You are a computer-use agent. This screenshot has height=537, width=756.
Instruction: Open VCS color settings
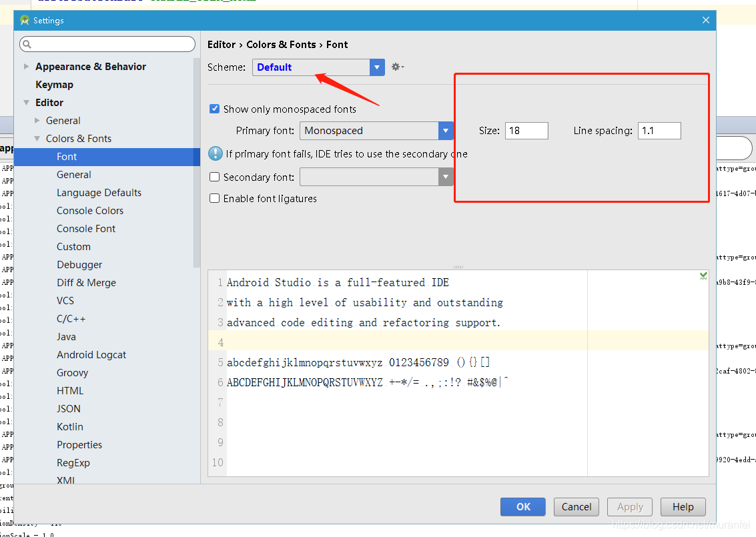tap(65, 301)
